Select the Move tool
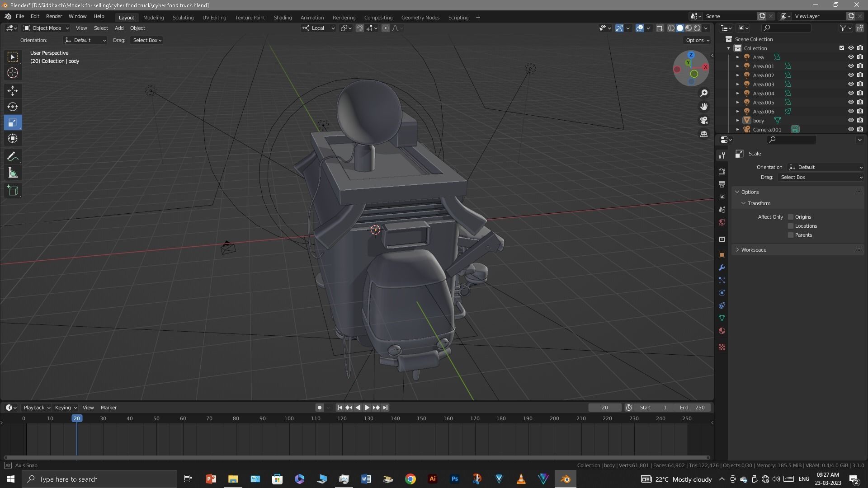 tap(13, 91)
